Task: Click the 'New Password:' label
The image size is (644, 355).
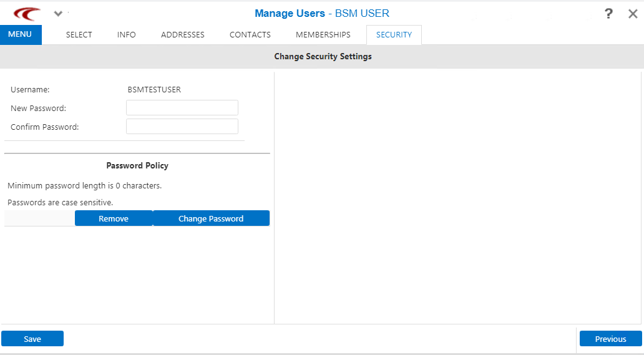Action: pos(38,109)
